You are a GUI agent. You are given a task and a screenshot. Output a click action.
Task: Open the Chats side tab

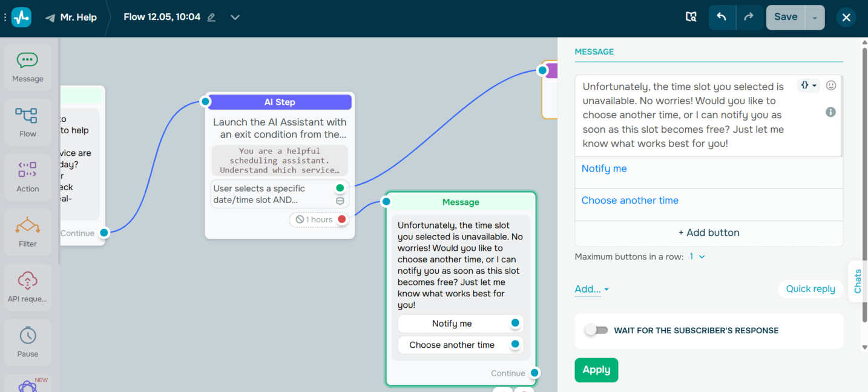click(857, 282)
